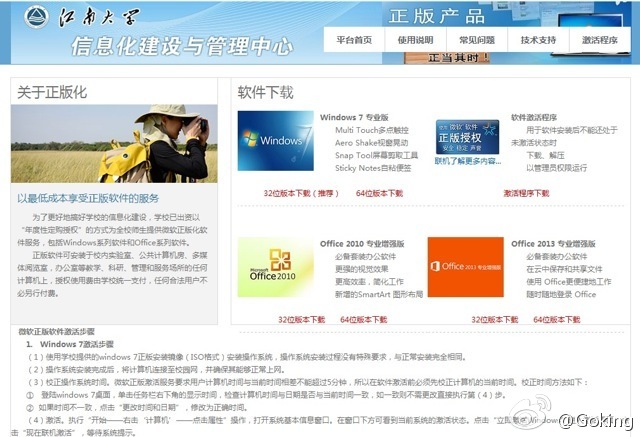Screen dimensions: 640x437
Task: Click the 下载、解压 text
Action: (x=545, y=155)
